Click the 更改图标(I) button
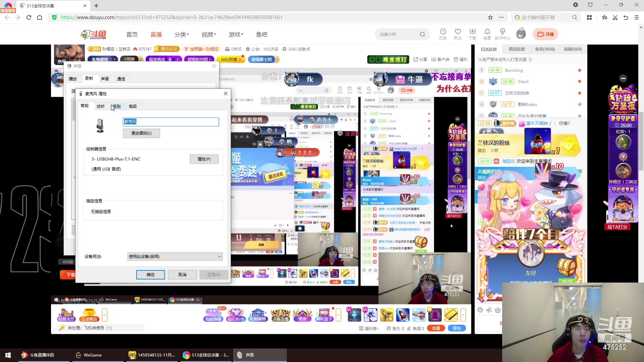 141,133
